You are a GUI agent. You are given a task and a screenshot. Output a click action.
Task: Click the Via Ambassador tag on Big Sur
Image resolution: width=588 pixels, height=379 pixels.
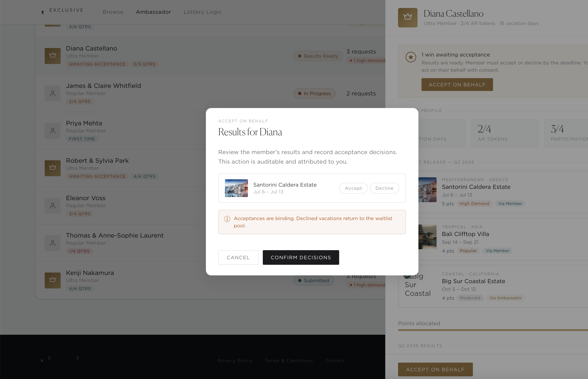(x=506, y=298)
